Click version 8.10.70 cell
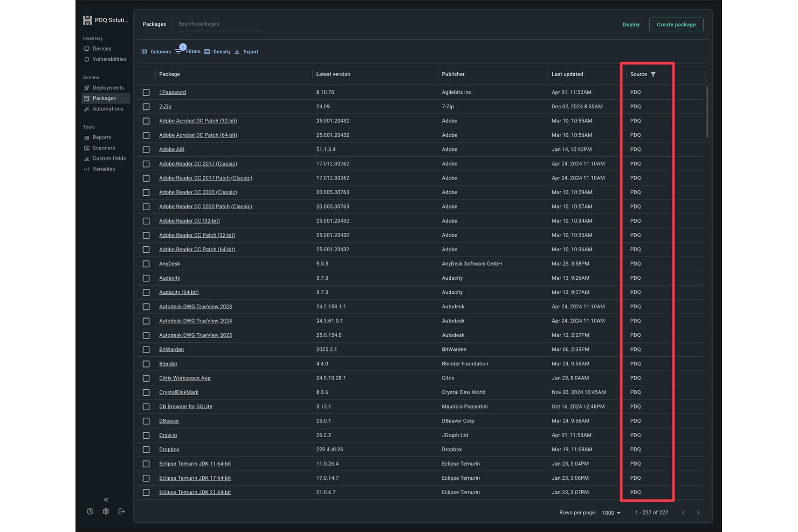 click(x=325, y=92)
